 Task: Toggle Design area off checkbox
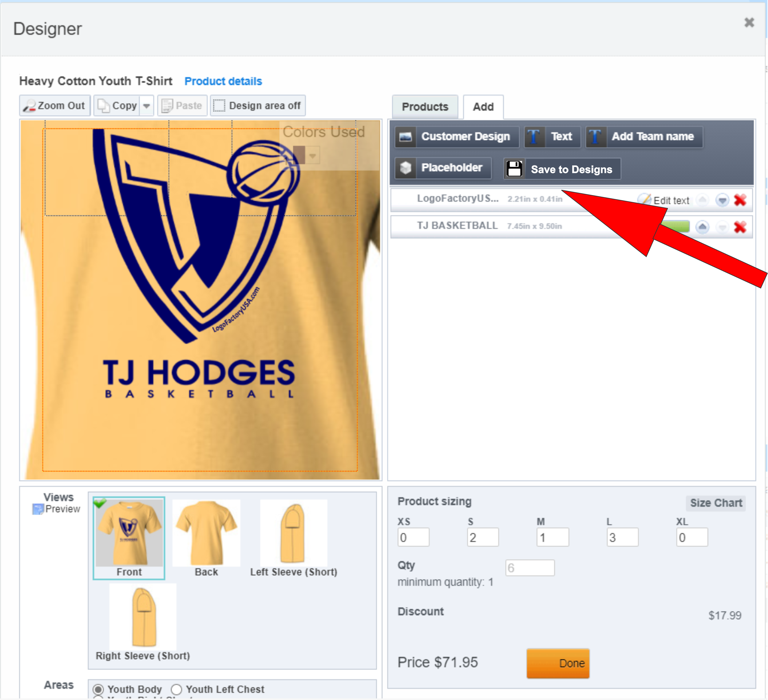coord(219,106)
